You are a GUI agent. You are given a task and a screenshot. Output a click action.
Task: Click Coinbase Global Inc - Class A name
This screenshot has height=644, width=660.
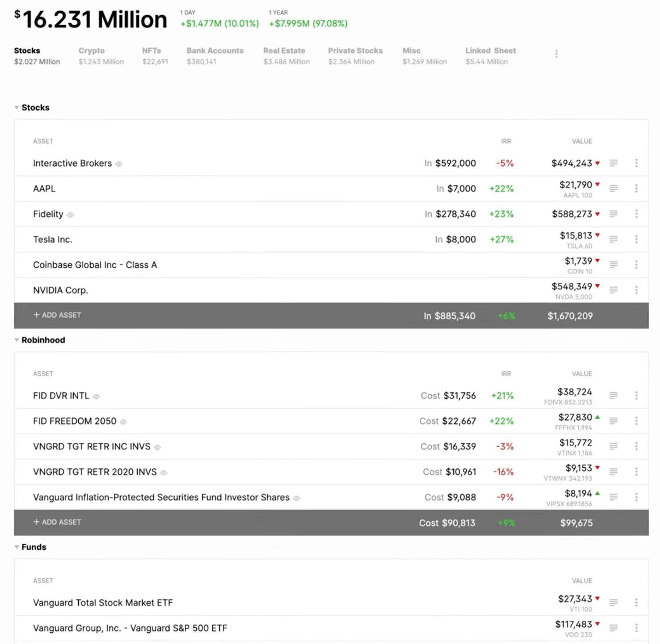click(95, 265)
